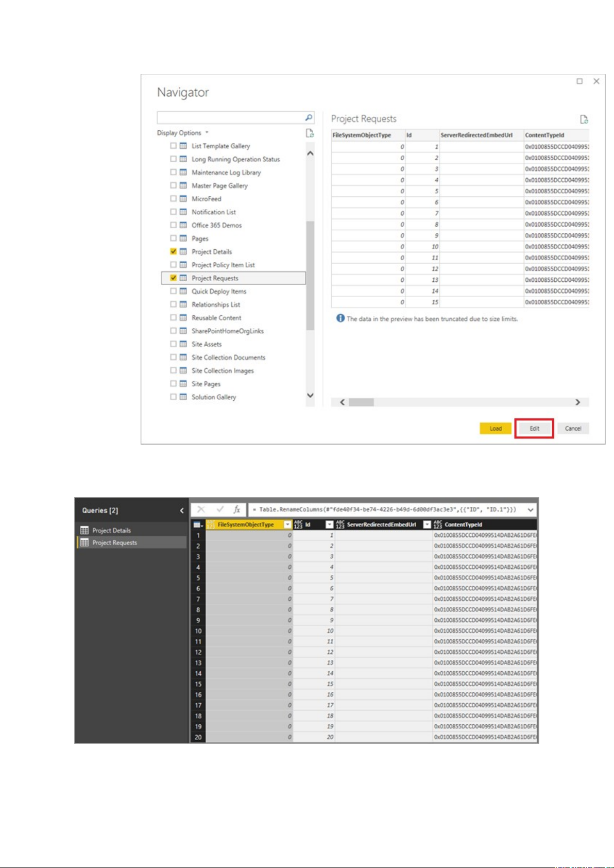Uncheck the Project Requests checkbox

(174, 278)
